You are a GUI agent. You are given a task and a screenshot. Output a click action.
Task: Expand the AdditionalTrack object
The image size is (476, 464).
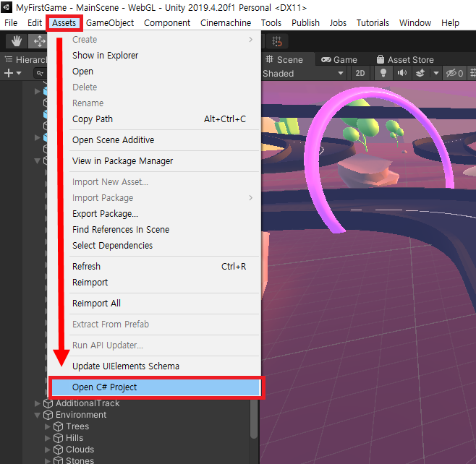tap(38, 403)
